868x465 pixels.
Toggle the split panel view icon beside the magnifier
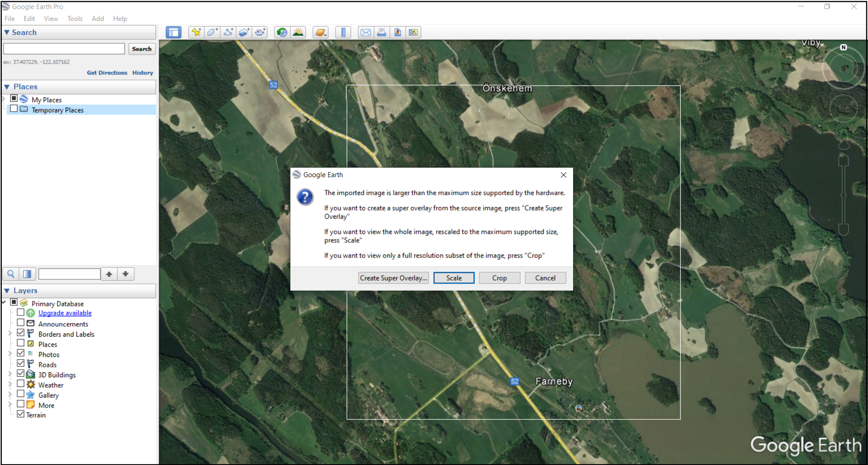pyautogui.click(x=27, y=274)
